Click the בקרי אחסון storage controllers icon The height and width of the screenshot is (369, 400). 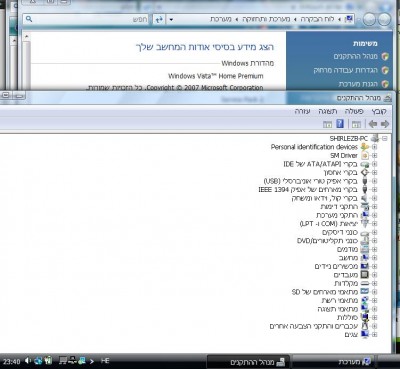pyautogui.click(x=365, y=173)
